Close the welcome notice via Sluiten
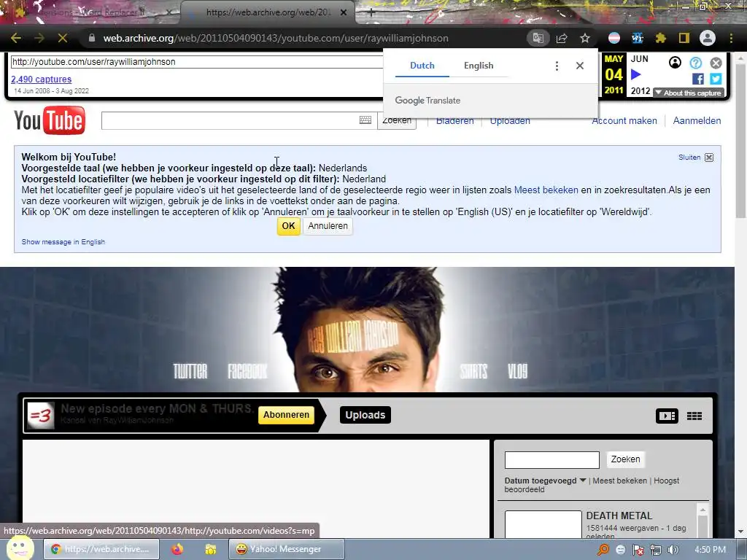 coord(696,157)
